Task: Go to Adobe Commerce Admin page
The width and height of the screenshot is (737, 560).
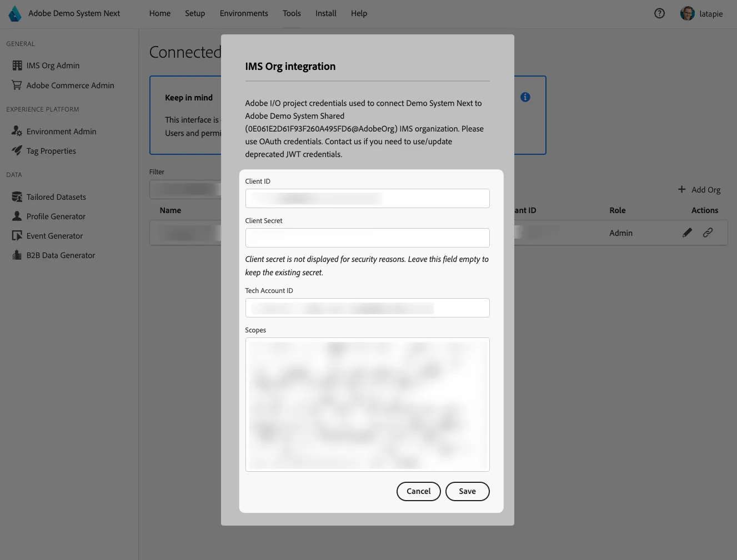Action: point(70,85)
